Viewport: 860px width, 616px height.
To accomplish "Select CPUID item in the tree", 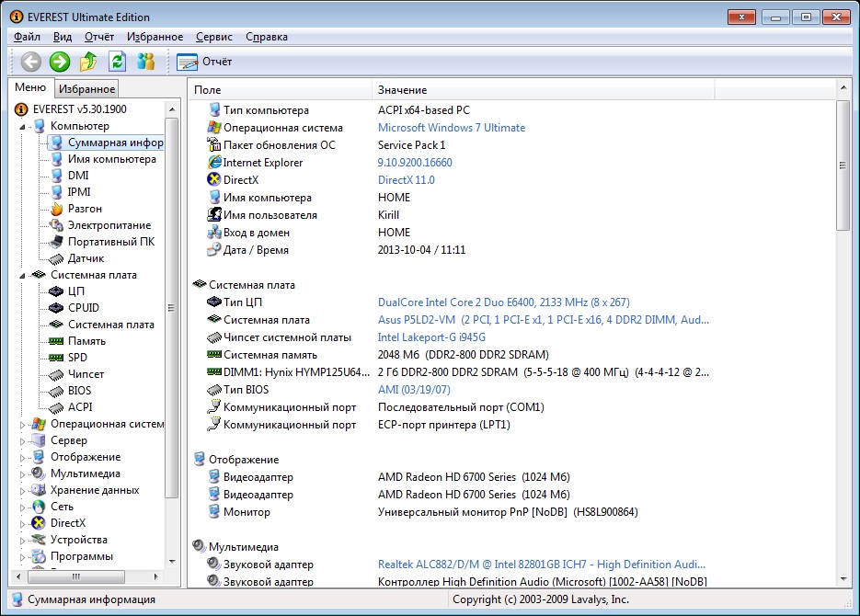I will (x=83, y=308).
